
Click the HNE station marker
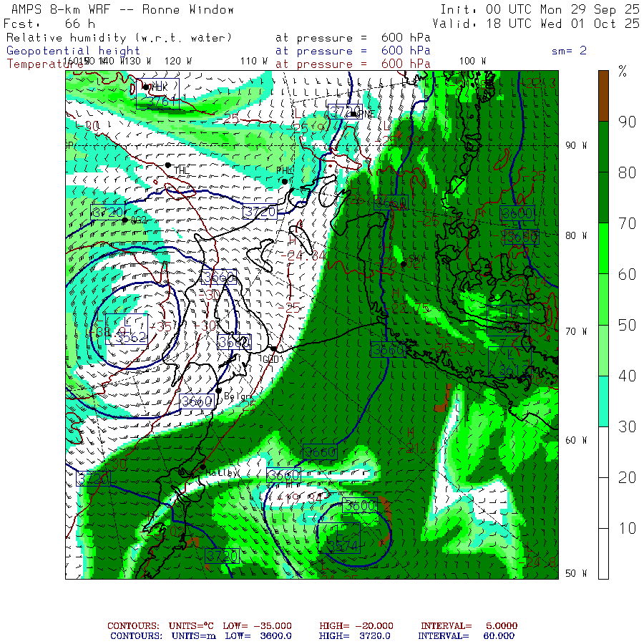(353, 113)
